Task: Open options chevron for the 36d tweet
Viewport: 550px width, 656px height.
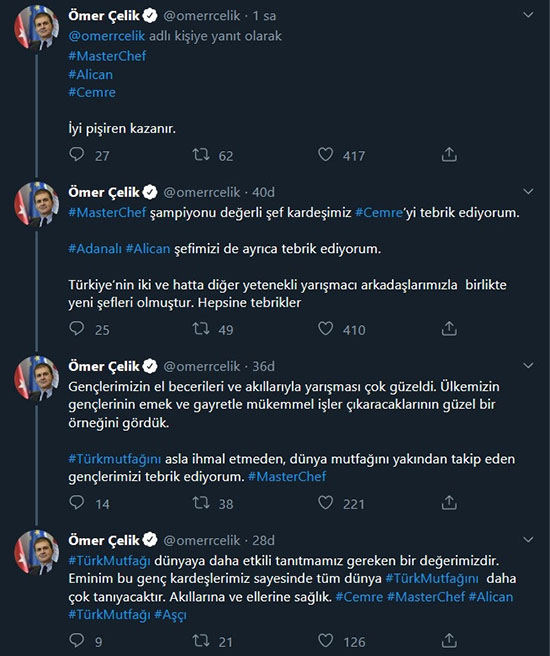Action: pos(528,366)
